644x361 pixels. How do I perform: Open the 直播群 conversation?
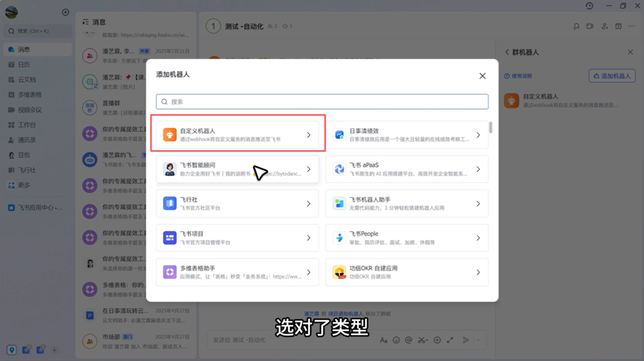click(136, 107)
